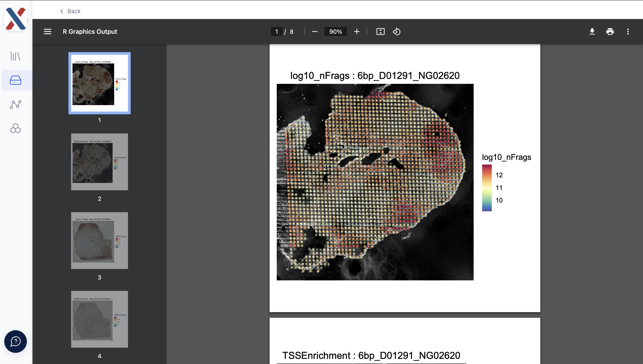This screenshot has height=364, width=643.
Task: Open the hexagon cluster sidebar icon
Action: coord(15,128)
